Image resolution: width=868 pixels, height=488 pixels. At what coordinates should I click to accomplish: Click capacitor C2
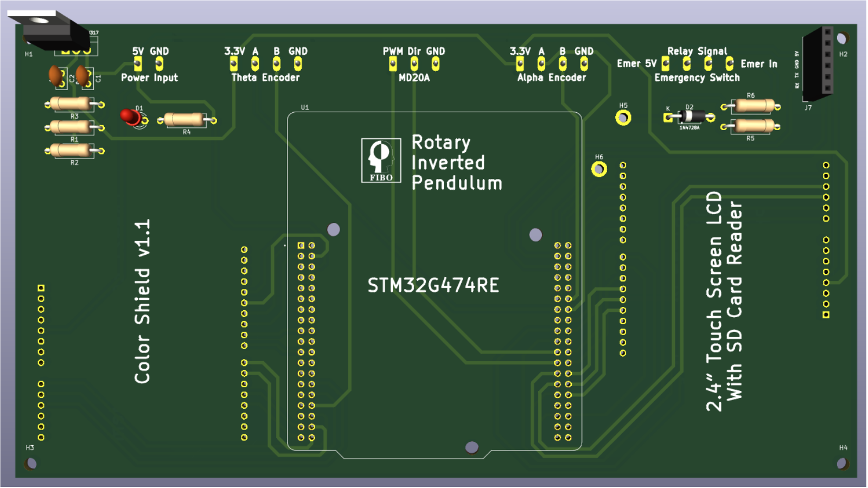pos(56,76)
